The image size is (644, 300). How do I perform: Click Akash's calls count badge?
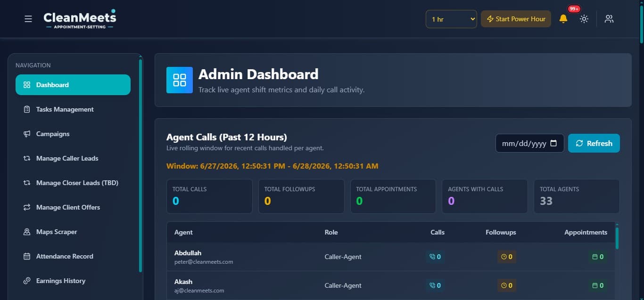(x=435, y=285)
